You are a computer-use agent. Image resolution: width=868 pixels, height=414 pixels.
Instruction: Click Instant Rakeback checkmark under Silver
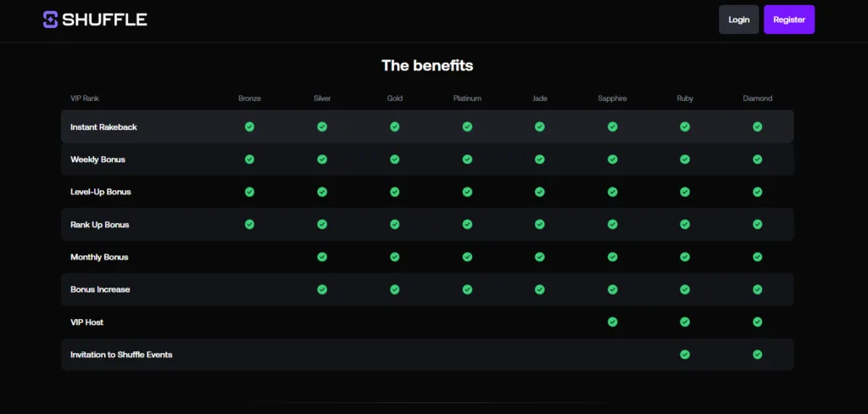click(322, 127)
